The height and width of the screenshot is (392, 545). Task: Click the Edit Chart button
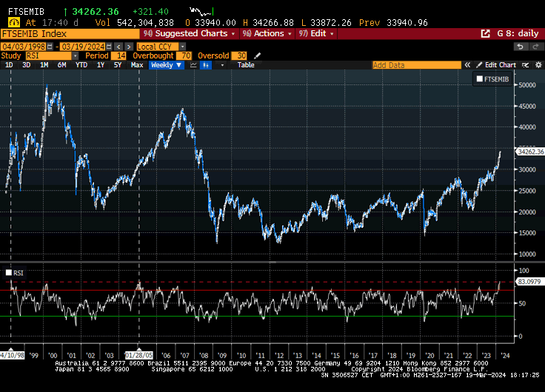(x=496, y=65)
